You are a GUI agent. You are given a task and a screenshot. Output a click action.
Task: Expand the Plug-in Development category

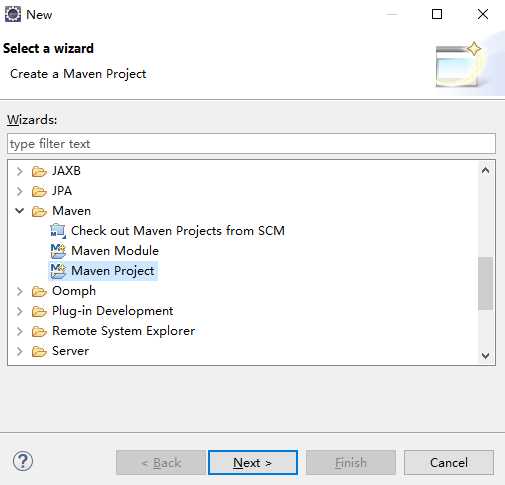[20, 311]
